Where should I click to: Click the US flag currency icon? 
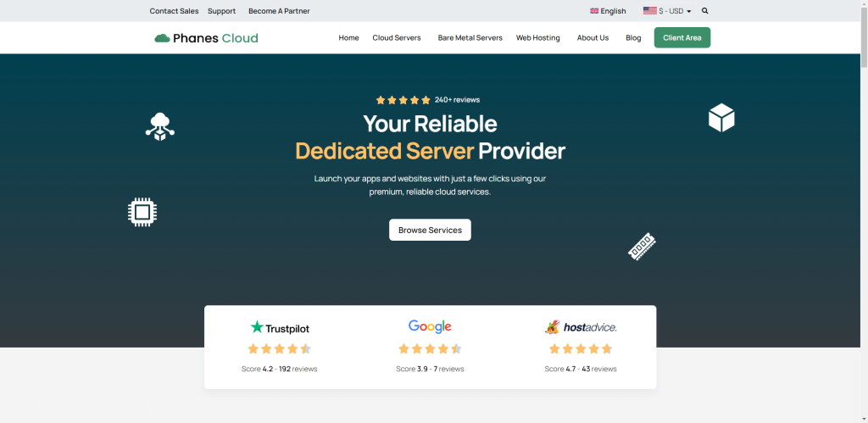point(650,10)
